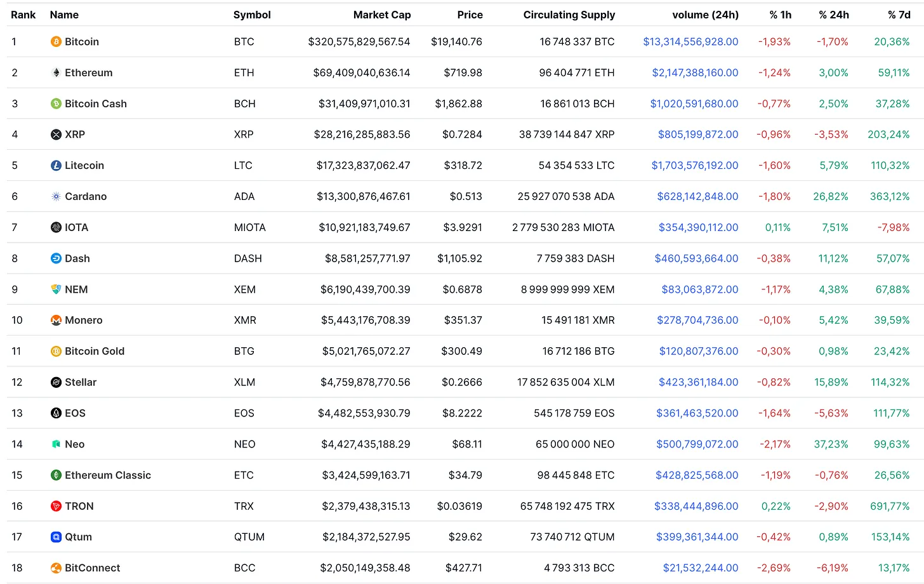Sort by % 7d column header
924x584 pixels.
[899, 15]
